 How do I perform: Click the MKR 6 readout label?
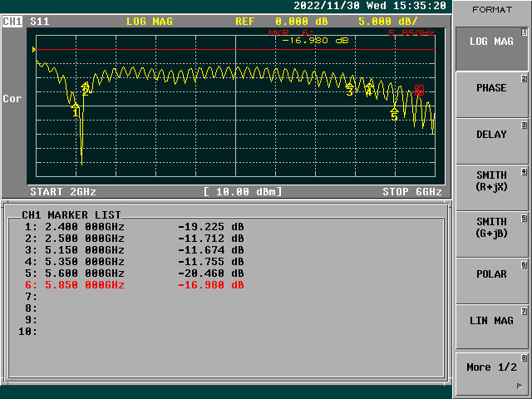coord(292,33)
